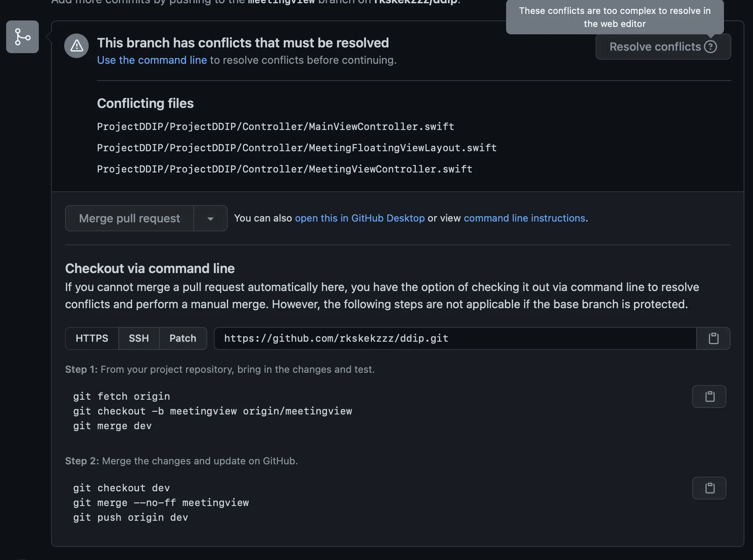753x560 pixels.
Task: Copy the Step 1 git commands
Action: 709,396
